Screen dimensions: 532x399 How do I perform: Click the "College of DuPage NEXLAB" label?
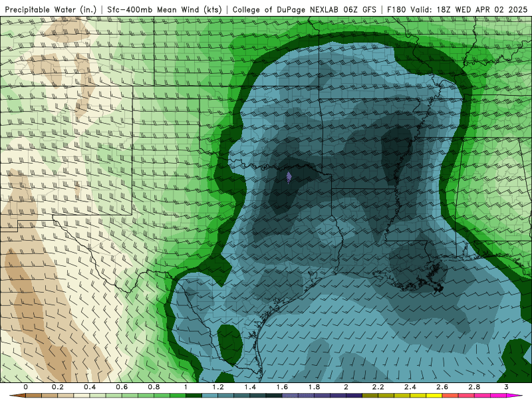tap(285, 10)
